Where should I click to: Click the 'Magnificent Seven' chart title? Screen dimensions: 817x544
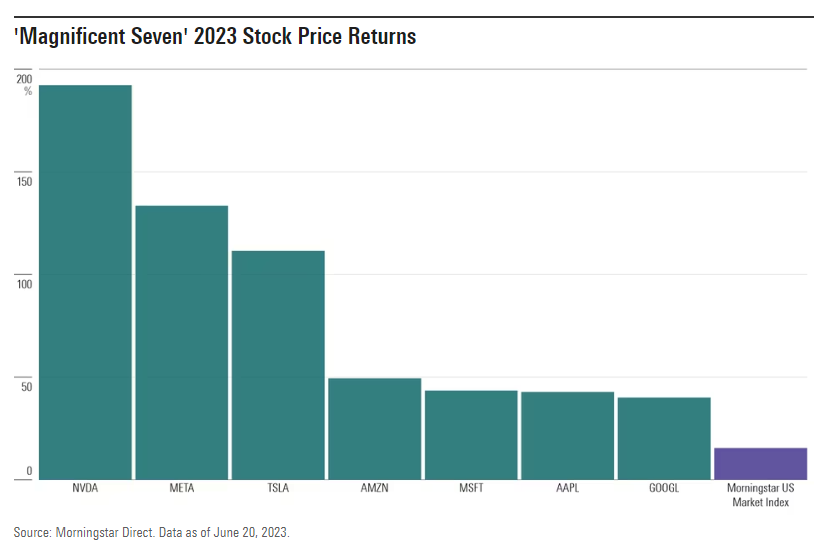(x=215, y=37)
